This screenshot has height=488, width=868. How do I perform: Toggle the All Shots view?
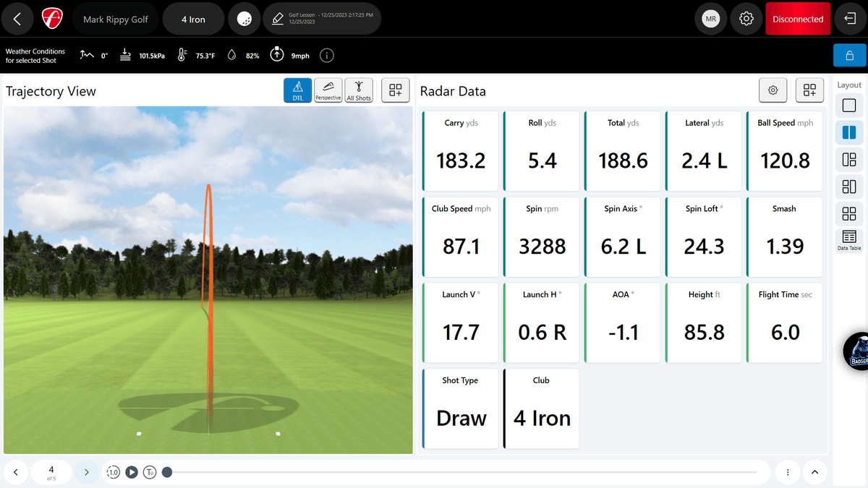359,90
